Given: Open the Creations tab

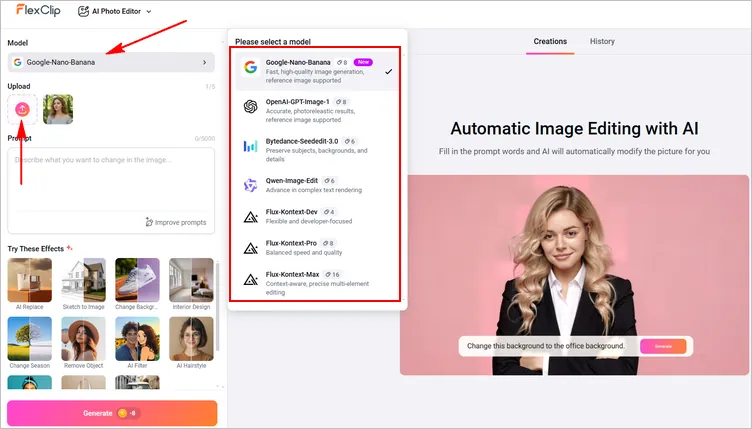Looking at the screenshot, I should coord(550,42).
